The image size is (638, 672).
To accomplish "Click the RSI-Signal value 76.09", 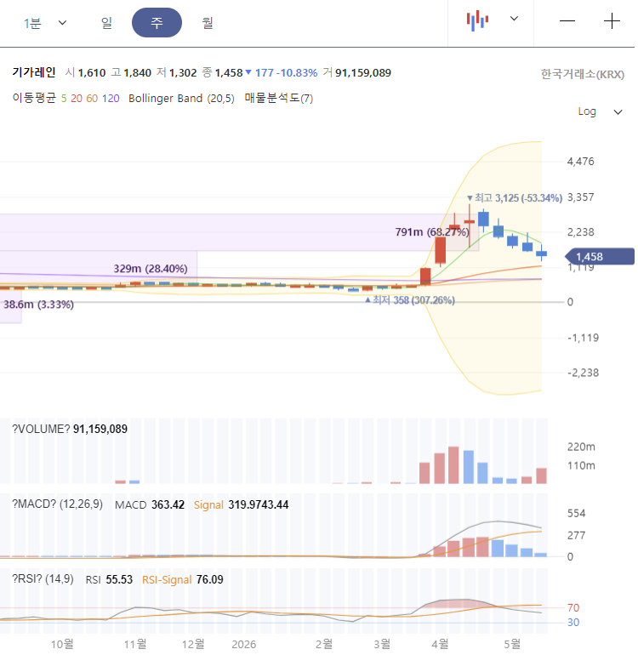I will [x=209, y=580].
